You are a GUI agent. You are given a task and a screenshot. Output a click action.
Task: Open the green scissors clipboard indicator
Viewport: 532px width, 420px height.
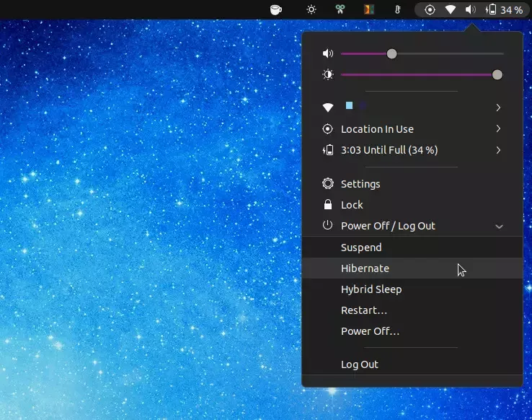(340, 9)
